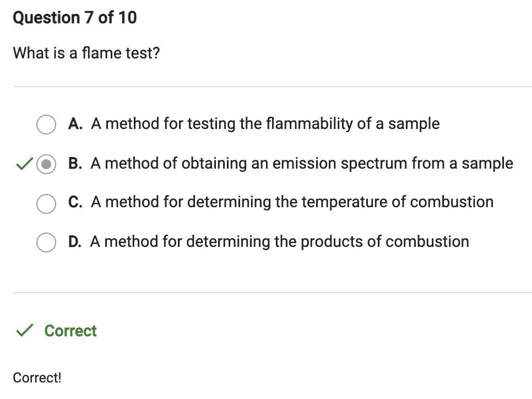Click the divider line above the Correct status
532x399 pixels.
(x=272, y=293)
